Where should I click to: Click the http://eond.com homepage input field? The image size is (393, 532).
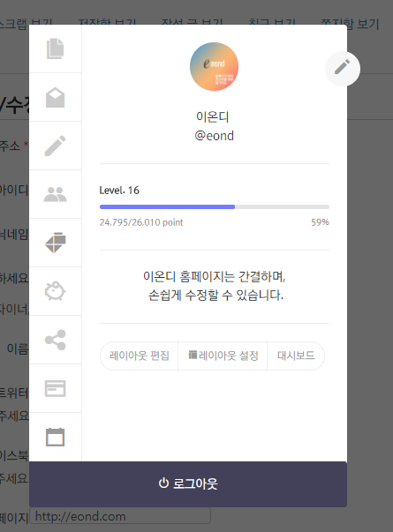click(x=120, y=516)
